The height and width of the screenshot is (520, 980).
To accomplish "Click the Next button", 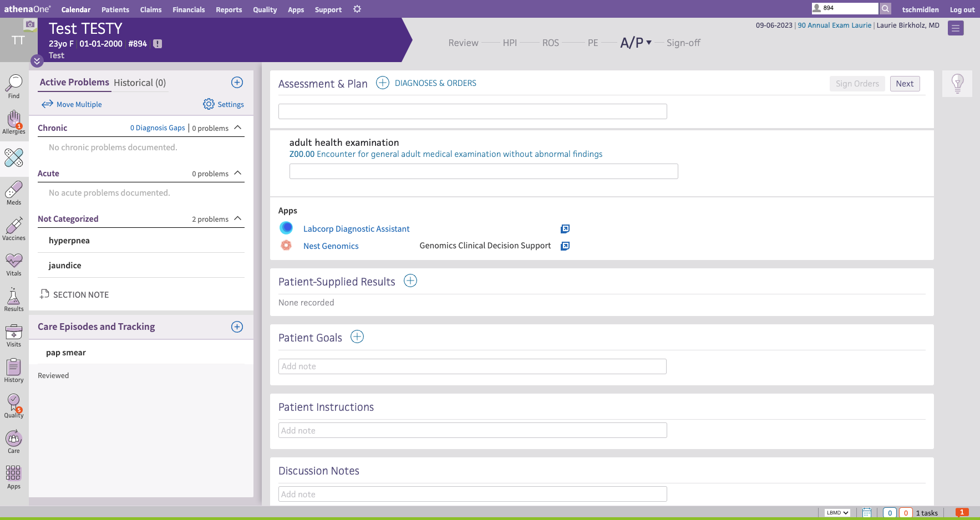I will point(905,84).
